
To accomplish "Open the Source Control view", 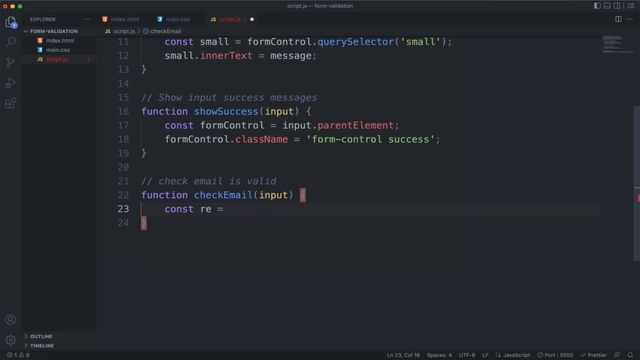I will tap(11, 62).
